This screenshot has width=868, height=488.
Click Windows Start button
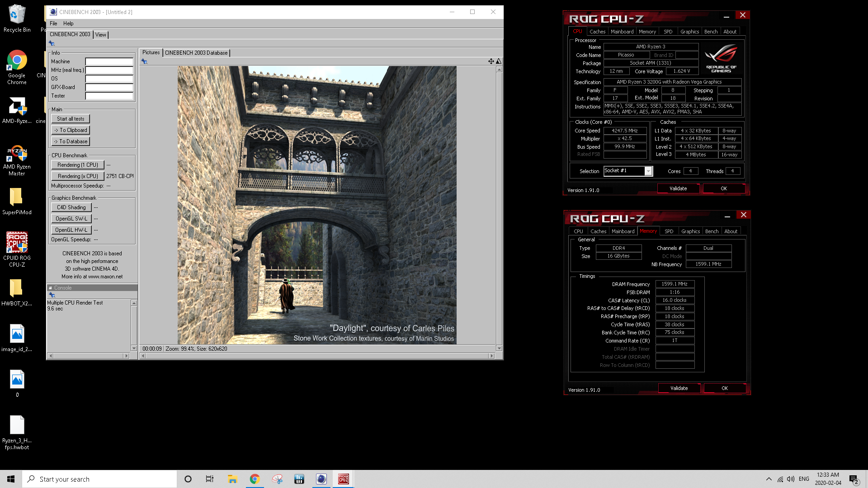[11, 479]
